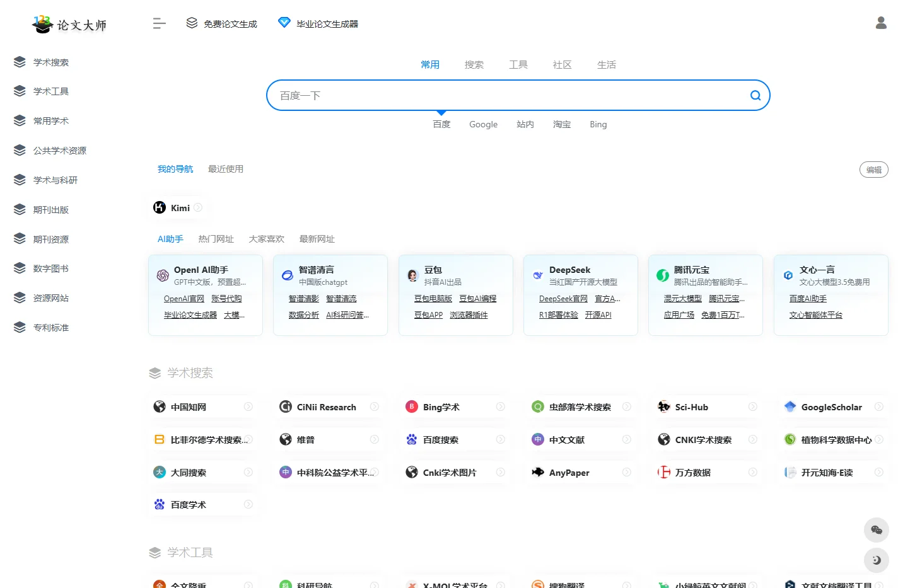Open 文心智能体平台 link

pyautogui.click(x=816, y=315)
